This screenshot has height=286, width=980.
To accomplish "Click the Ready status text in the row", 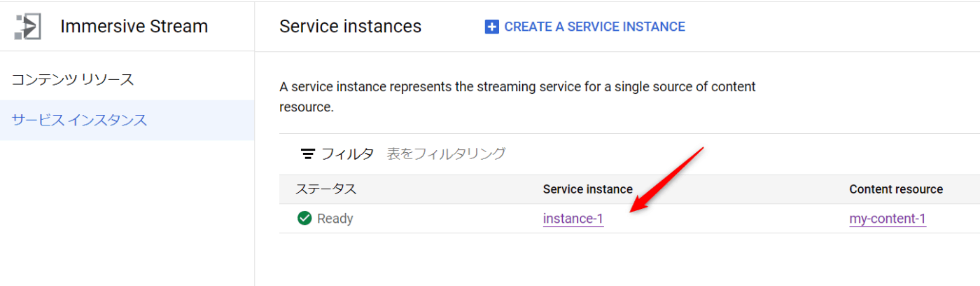I will pos(335,219).
